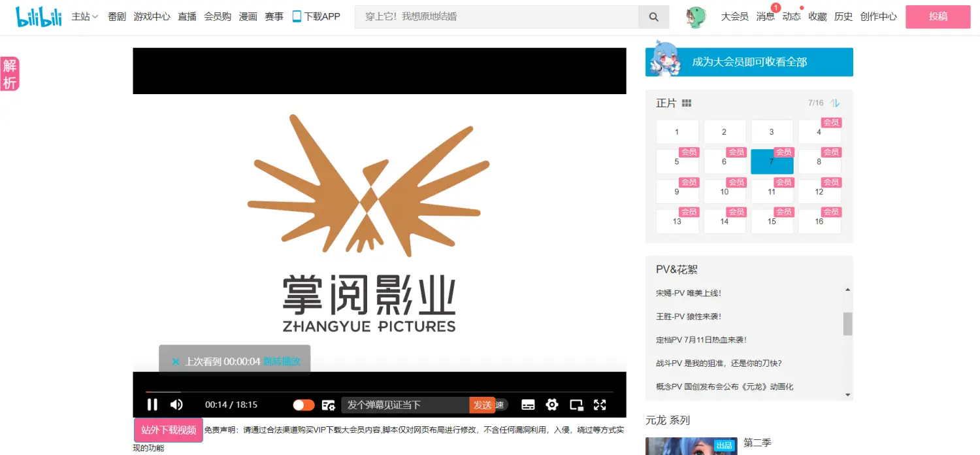The height and width of the screenshot is (455, 980).
Task: Open 大会员 link
Action: (735, 16)
